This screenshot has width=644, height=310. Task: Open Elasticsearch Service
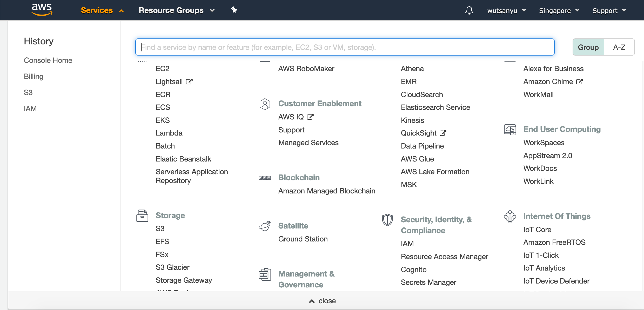435,107
